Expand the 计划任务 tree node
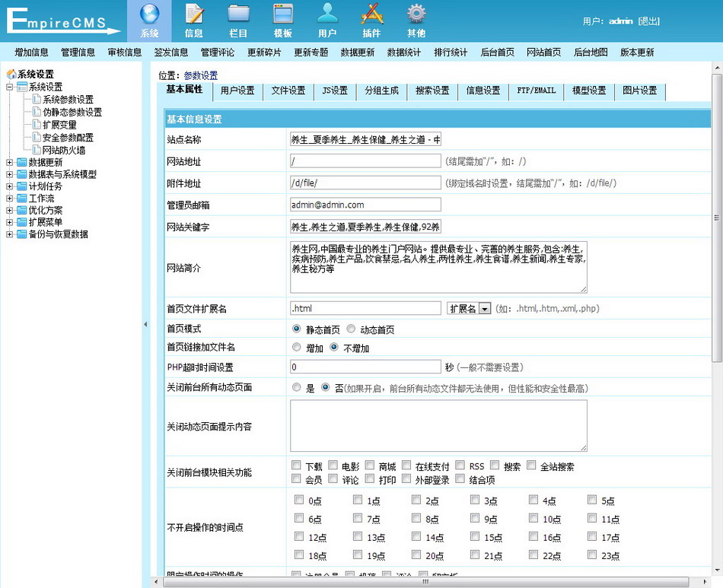 (x=9, y=186)
